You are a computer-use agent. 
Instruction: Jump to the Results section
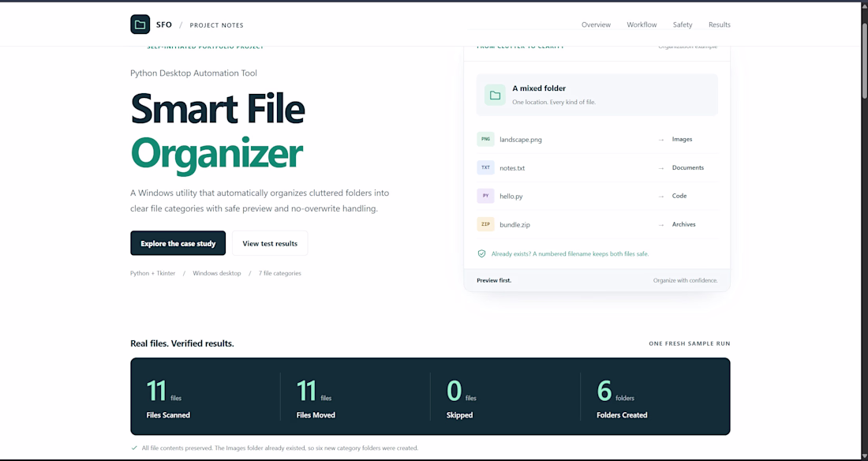[720, 25]
